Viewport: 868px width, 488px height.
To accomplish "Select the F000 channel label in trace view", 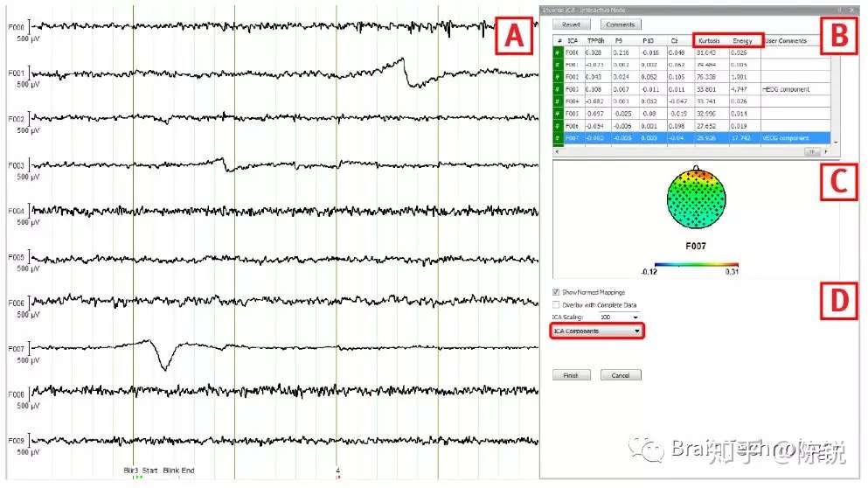I will click(16, 27).
